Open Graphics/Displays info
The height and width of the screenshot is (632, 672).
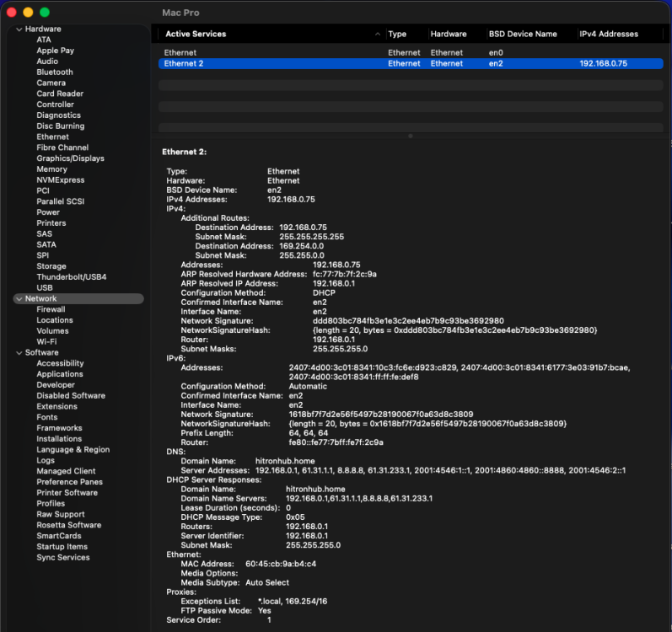tap(70, 158)
